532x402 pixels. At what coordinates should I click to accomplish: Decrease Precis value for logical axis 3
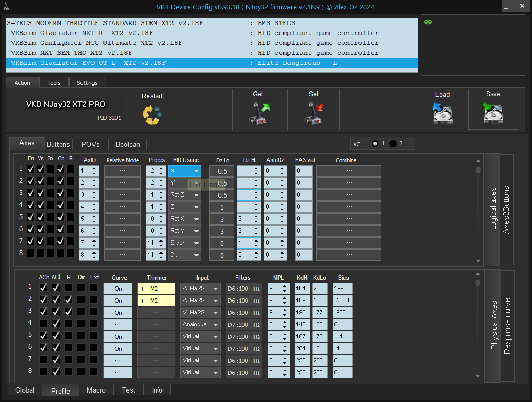pos(161,198)
